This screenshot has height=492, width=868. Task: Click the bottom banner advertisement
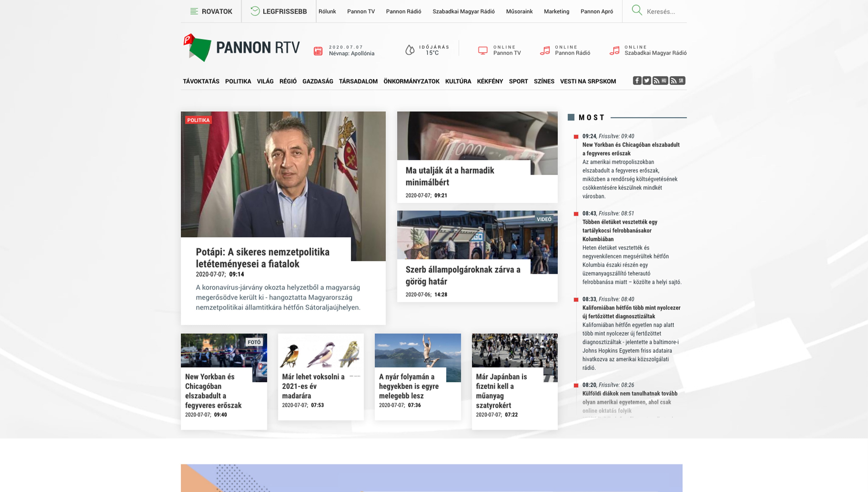[431, 478]
